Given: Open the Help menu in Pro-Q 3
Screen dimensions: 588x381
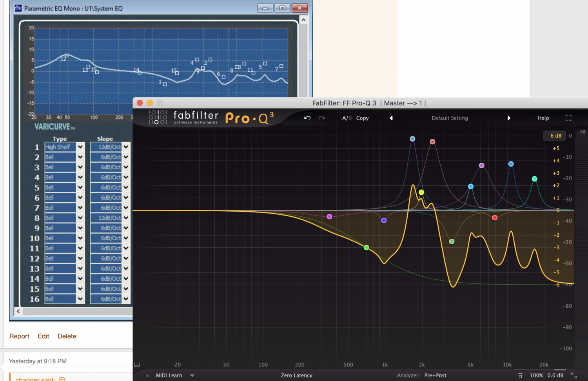Looking at the screenshot, I should pyautogui.click(x=543, y=118).
